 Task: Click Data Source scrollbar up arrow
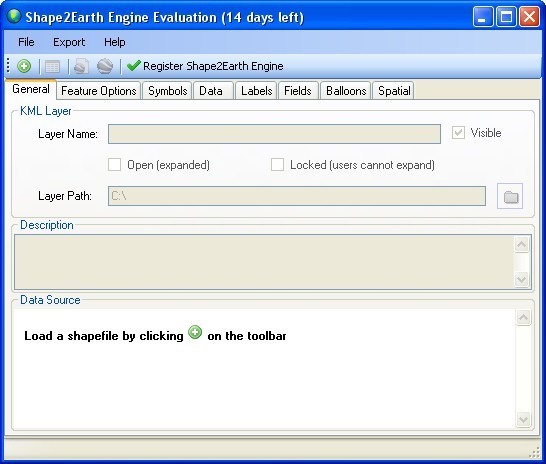click(x=523, y=317)
